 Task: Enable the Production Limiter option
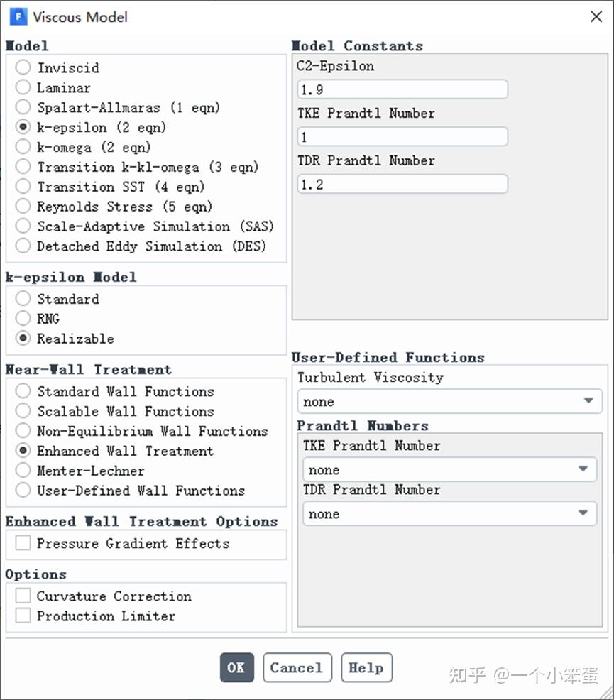click(23, 616)
